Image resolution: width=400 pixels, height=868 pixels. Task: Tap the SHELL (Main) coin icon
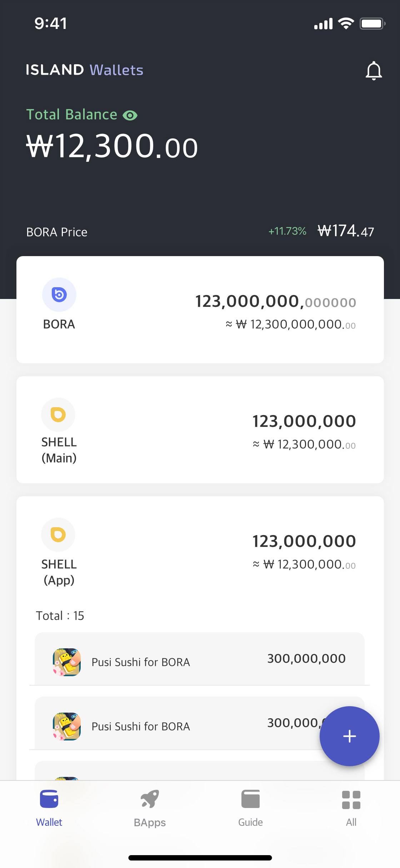point(58,415)
